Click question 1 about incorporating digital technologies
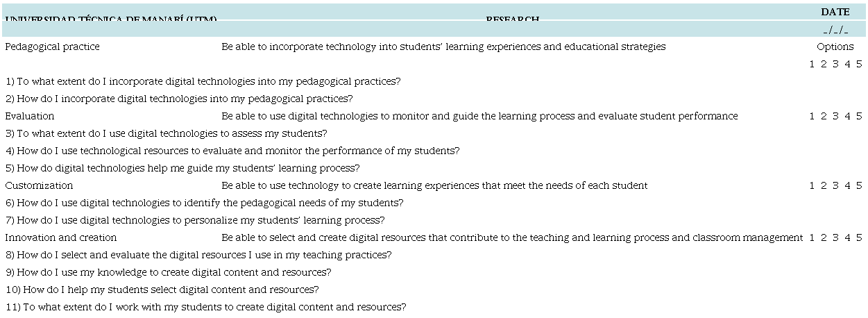Image resolution: width=868 pixels, height=318 pixels. point(203,82)
